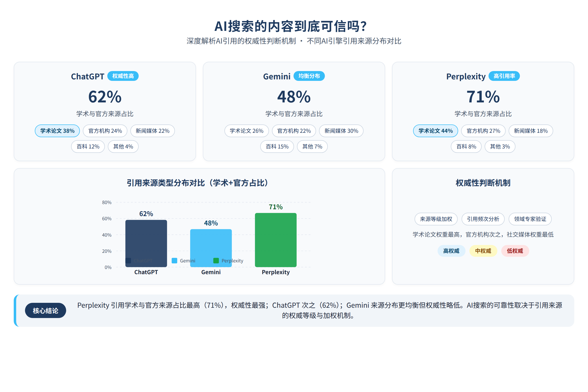
Task: Click the 官方机构 22% tag
Action: click(294, 131)
